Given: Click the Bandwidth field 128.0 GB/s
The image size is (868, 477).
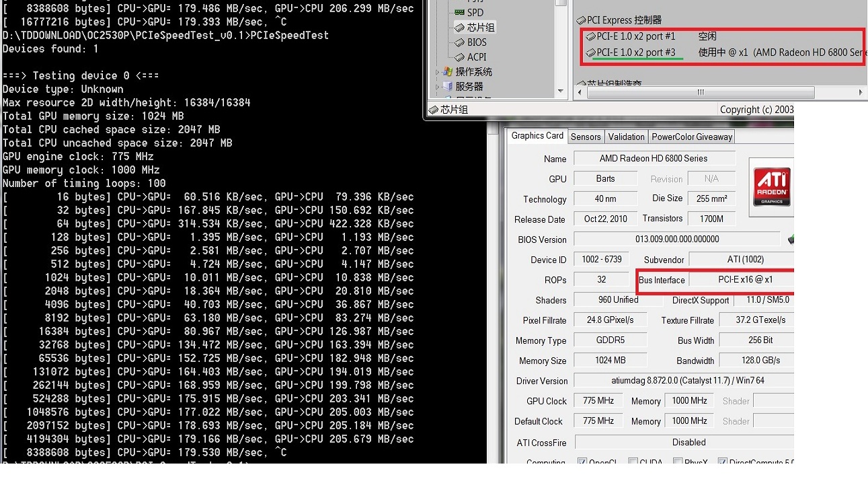Looking at the screenshot, I should tap(756, 360).
